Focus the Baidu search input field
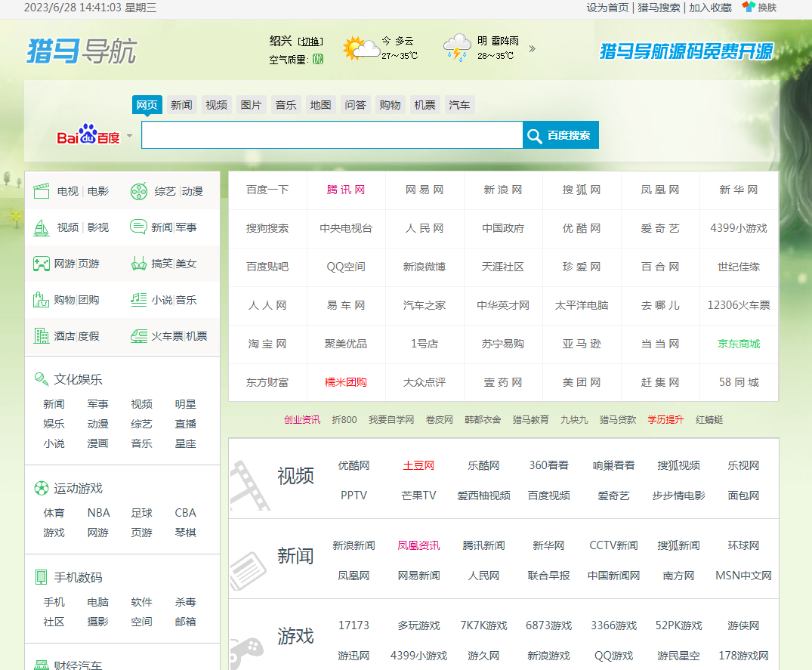 332,135
